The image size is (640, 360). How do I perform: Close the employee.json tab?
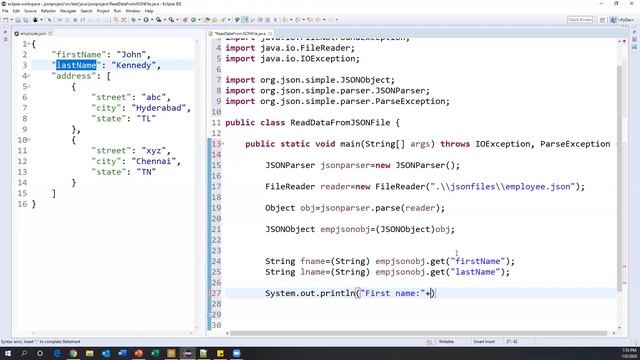(50, 33)
